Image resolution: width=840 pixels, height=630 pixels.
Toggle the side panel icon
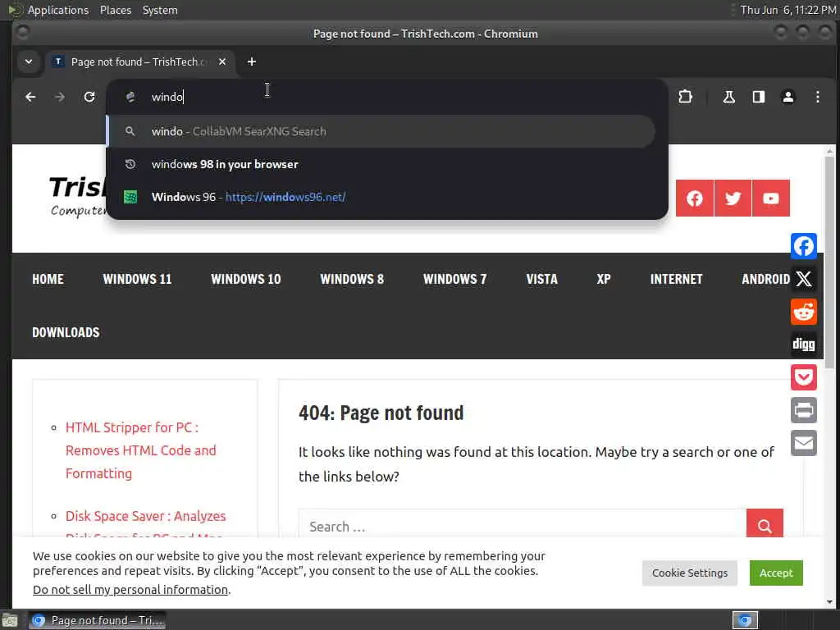point(759,97)
